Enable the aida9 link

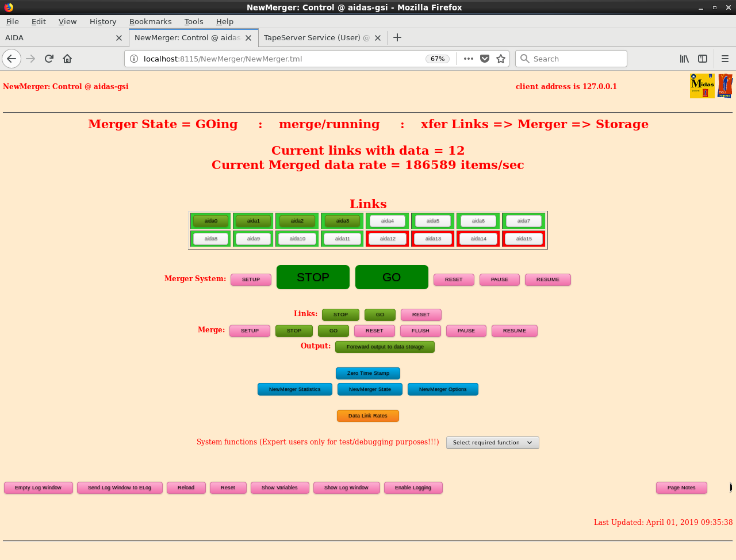point(254,239)
